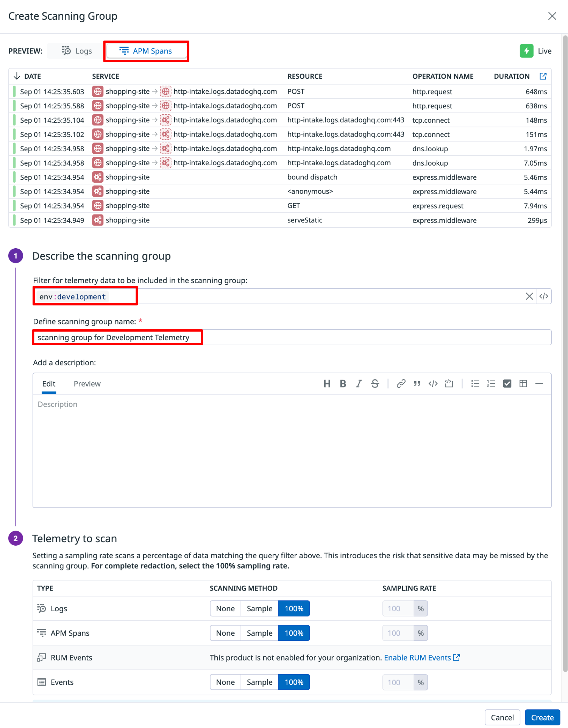
Task: Switch preview to the Logs tab
Action: pos(76,51)
